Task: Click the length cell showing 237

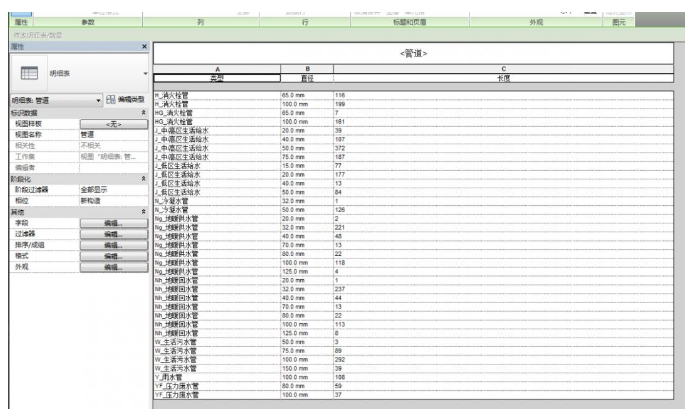Action: coord(503,289)
